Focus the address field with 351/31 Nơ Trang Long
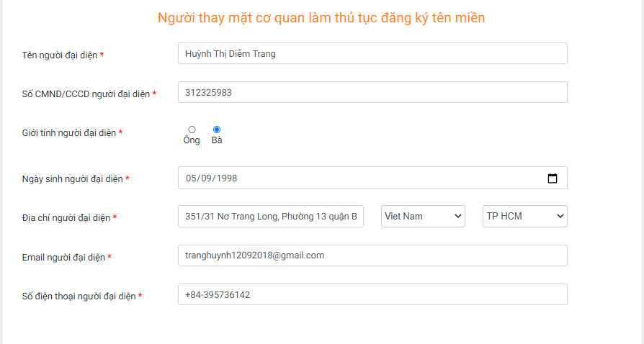The height and width of the screenshot is (344, 644). [271, 217]
